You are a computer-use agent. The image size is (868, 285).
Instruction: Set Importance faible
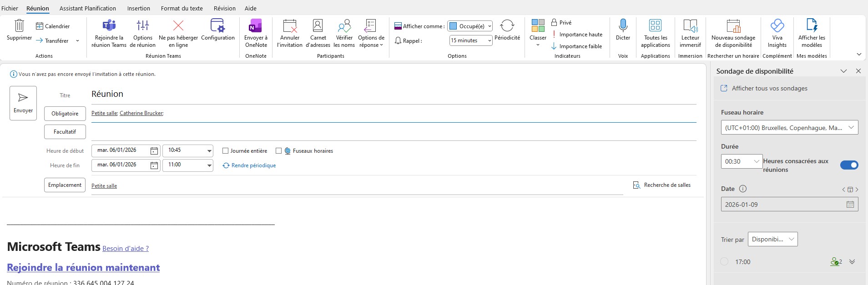click(576, 46)
